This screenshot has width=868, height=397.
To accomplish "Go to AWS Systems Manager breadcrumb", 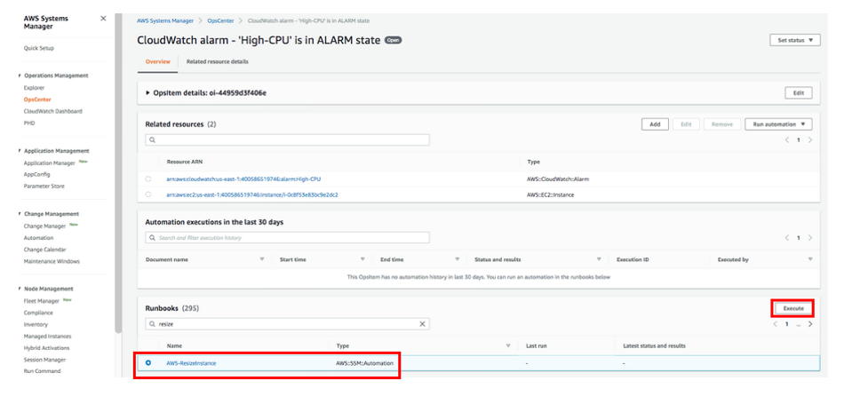I will pyautogui.click(x=165, y=20).
